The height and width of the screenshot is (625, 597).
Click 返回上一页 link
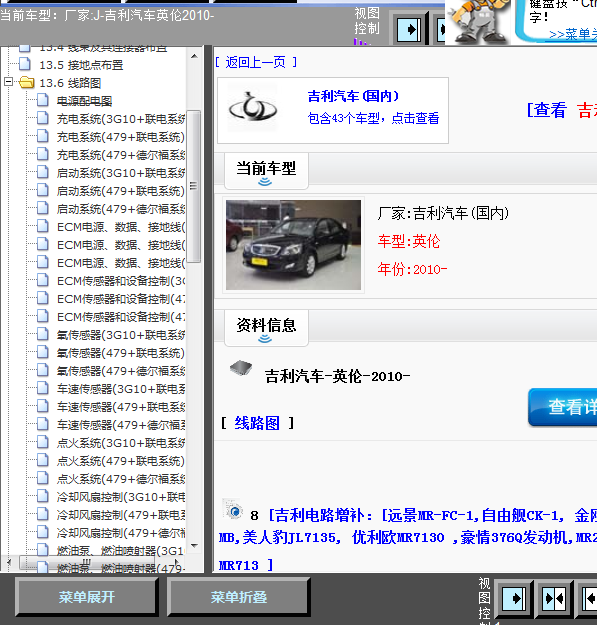coord(255,62)
